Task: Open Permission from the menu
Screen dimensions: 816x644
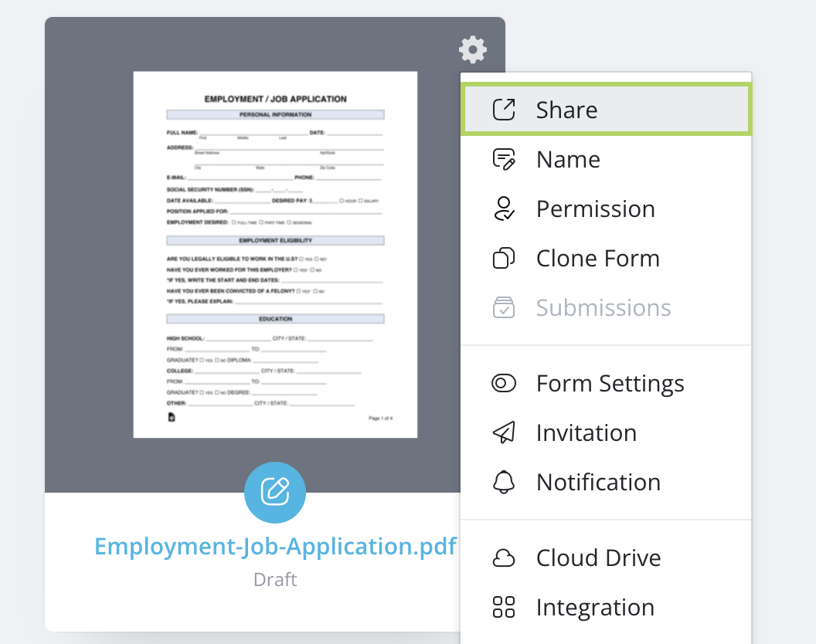Action: point(595,209)
